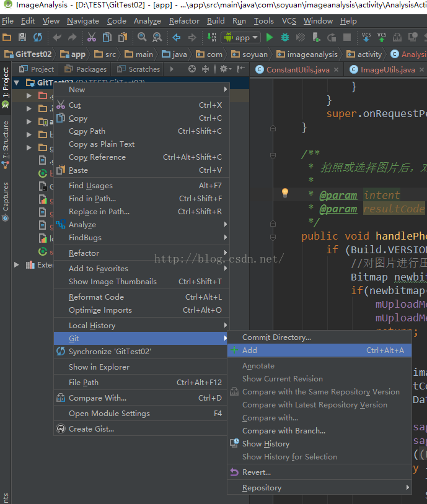
Task: Choose Commit Directory... in Git submenu
Action: point(320,337)
